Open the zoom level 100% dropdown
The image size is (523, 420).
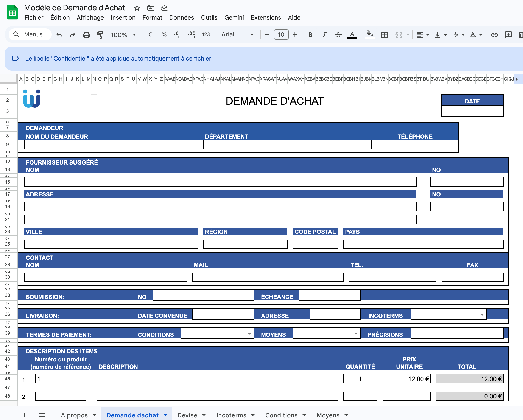[x=123, y=35]
